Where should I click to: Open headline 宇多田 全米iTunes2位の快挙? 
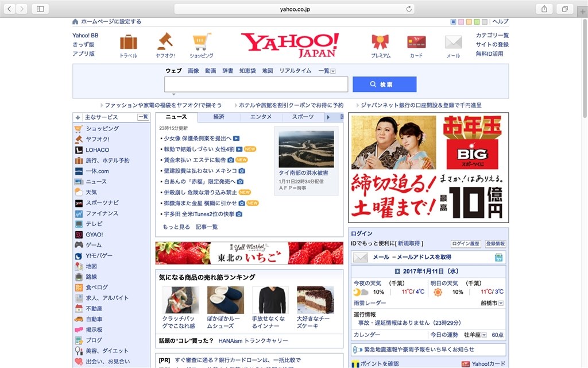pyautogui.click(x=199, y=214)
